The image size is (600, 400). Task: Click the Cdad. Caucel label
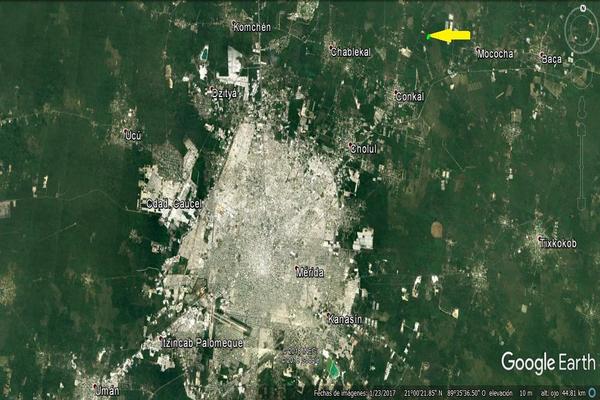(x=174, y=204)
